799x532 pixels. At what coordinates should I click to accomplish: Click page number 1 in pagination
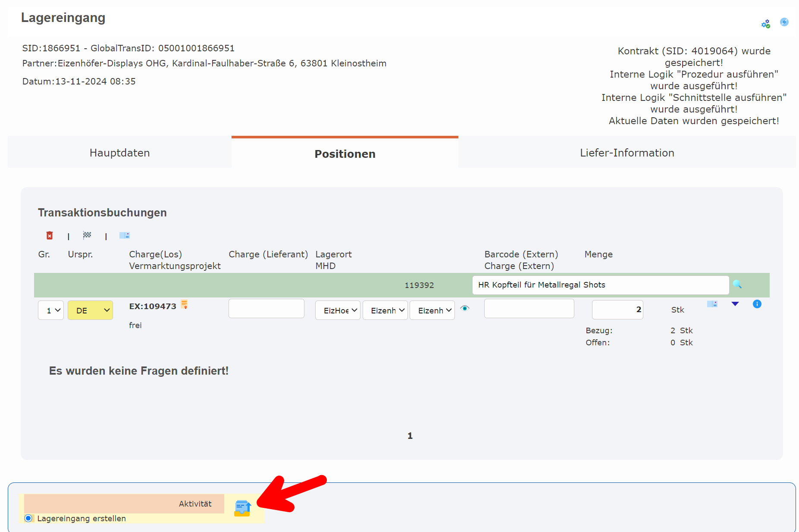[x=410, y=436]
